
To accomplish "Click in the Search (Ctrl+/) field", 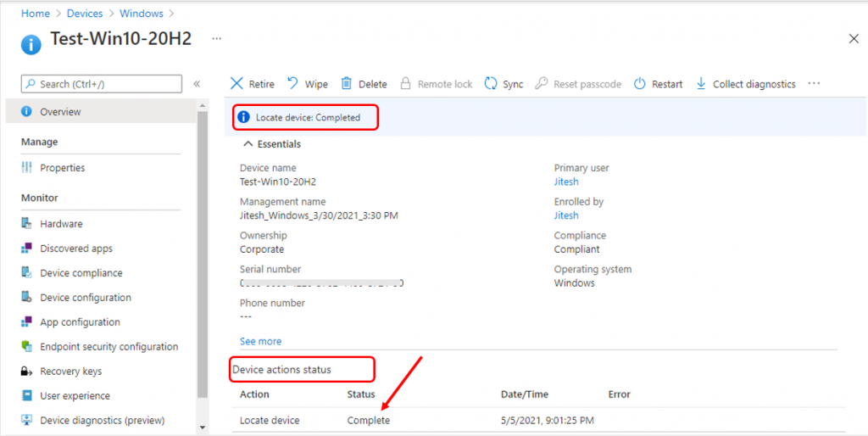I will [x=102, y=84].
